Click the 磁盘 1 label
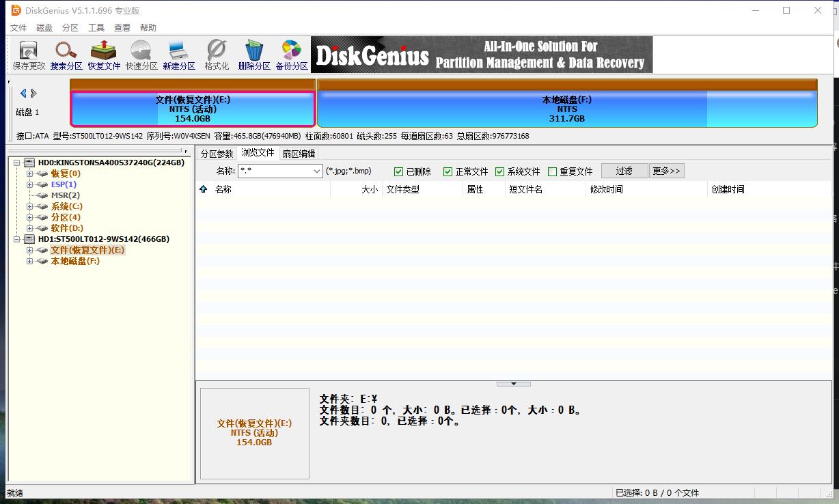 (x=28, y=112)
